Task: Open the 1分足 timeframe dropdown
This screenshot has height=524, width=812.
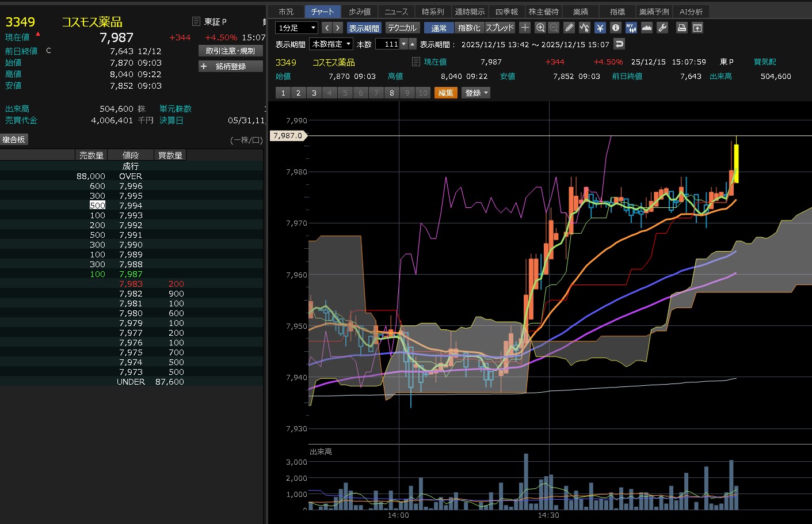Action: (296, 28)
